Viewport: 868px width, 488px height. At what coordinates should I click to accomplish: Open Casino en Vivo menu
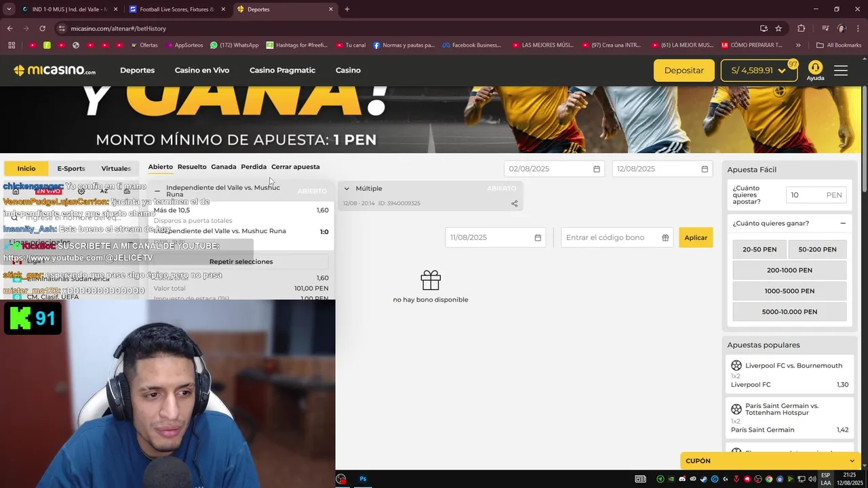coord(202,70)
